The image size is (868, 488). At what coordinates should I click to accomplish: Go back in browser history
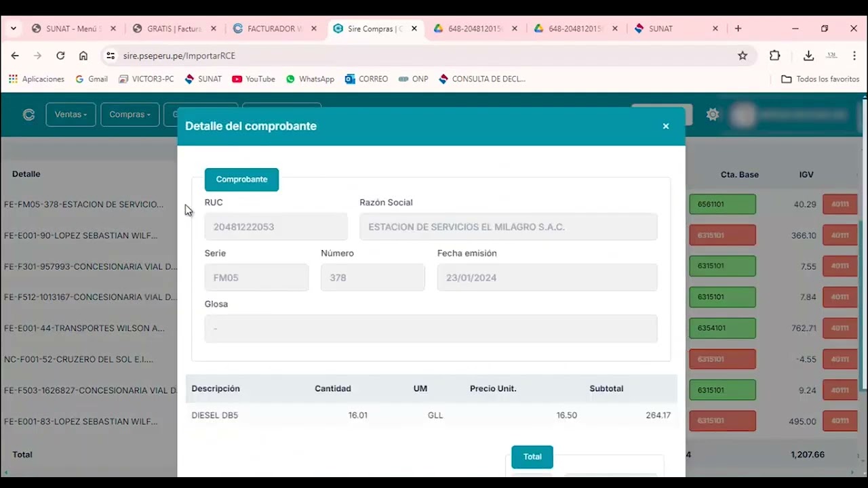(15, 56)
